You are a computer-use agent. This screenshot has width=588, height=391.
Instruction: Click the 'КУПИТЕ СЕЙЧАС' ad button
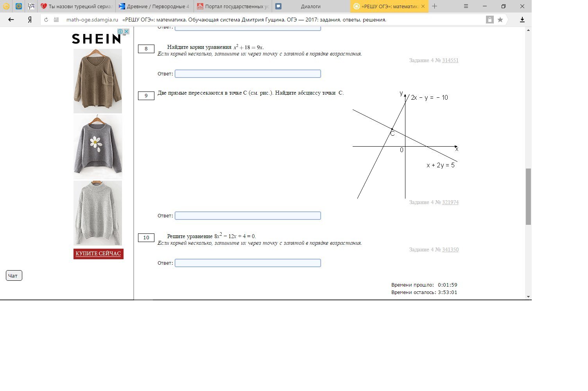tap(98, 254)
